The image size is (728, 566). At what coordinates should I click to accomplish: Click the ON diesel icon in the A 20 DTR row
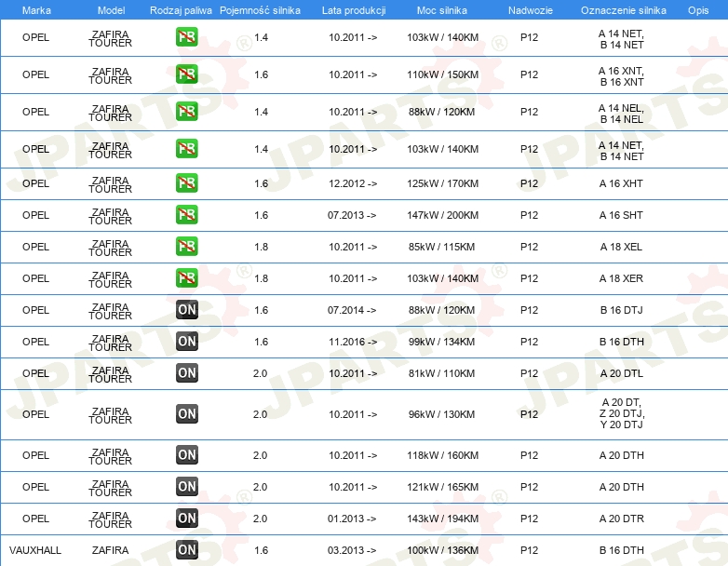tap(187, 518)
